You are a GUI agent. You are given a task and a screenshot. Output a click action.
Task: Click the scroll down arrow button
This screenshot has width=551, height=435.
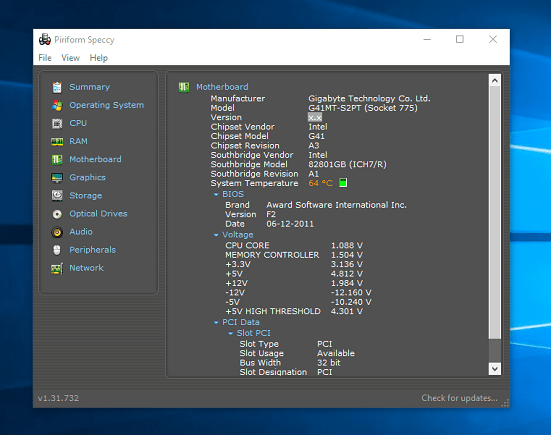(495, 369)
